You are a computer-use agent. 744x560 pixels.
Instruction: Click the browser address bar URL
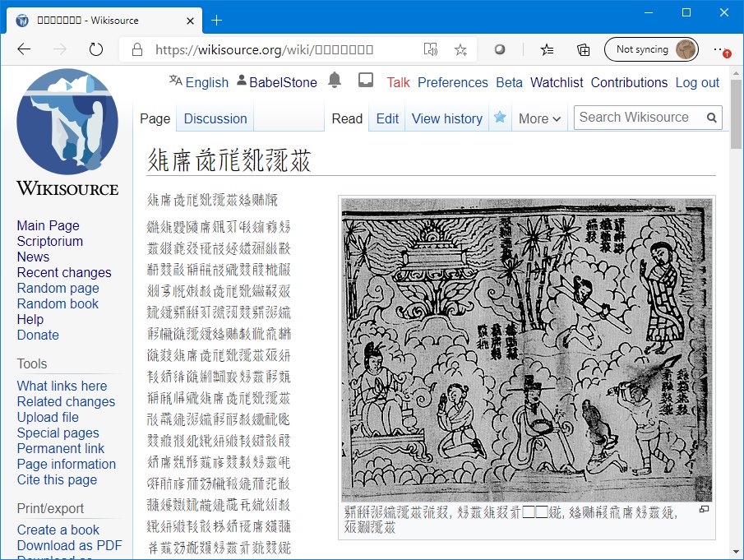(x=264, y=49)
